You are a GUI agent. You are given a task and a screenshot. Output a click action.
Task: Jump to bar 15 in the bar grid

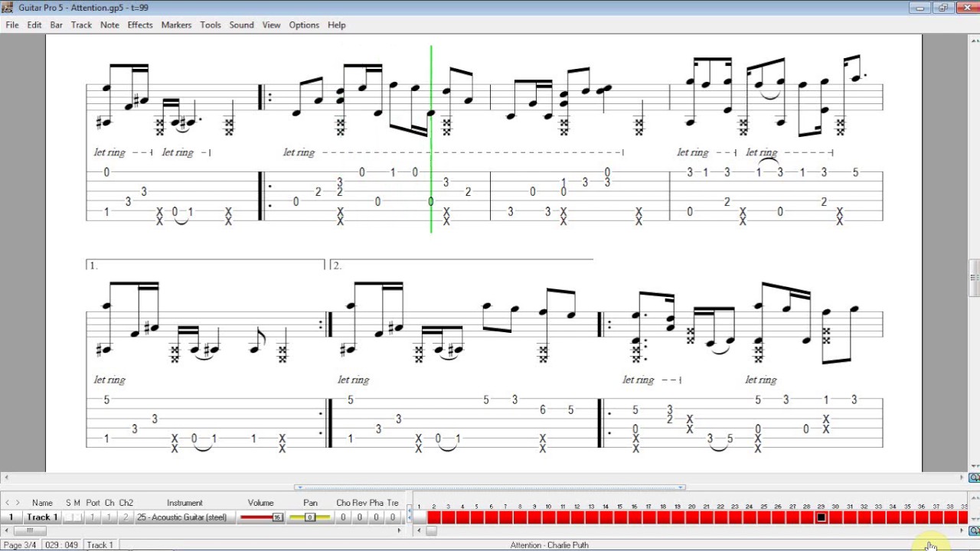coord(620,517)
